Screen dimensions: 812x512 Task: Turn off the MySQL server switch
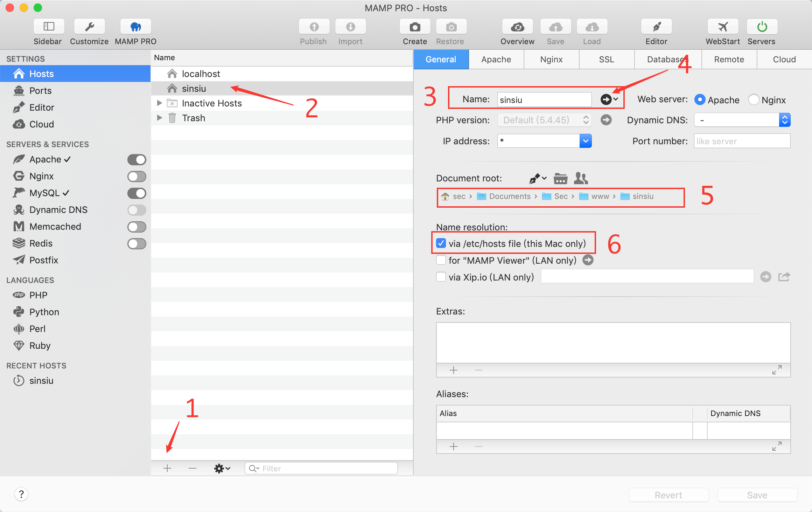(x=136, y=193)
